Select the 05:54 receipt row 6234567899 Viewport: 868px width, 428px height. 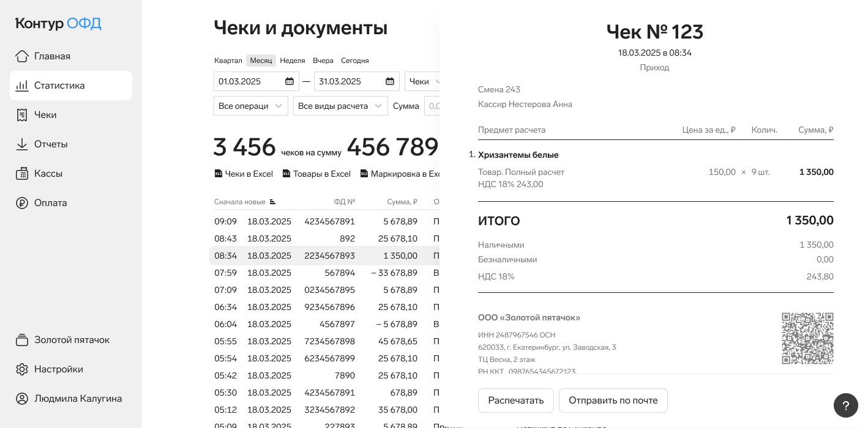coord(324,358)
